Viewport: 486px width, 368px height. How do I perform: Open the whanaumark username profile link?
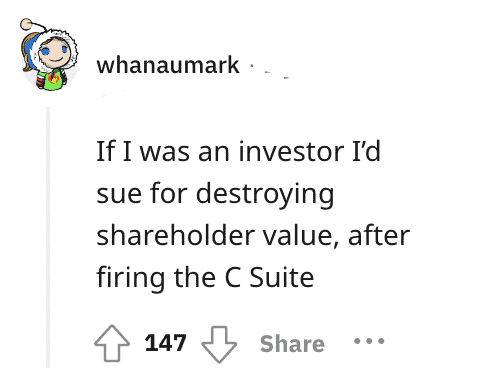coord(168,65)
